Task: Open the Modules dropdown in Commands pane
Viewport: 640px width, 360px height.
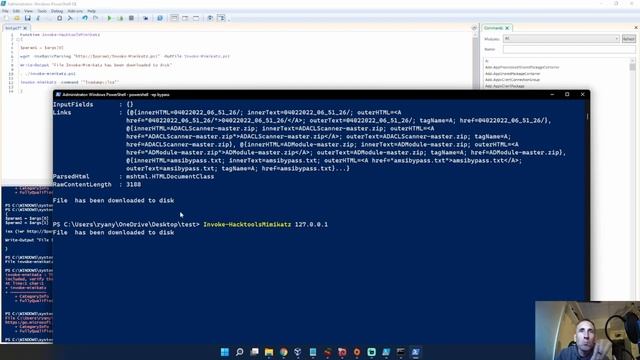Action: pyautogui.click(x=561, y=39)
